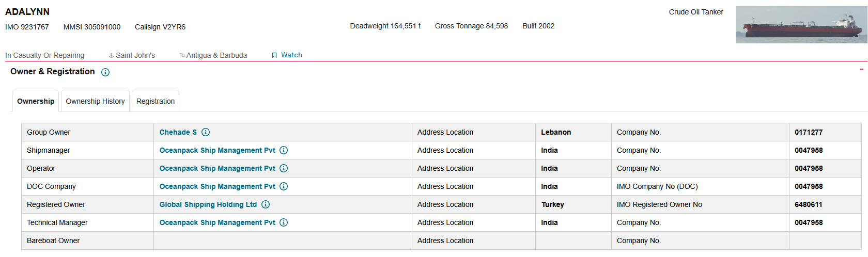Click info icon beside Global Shipping Holding Ltd

pyautogui.click(x=266, y=204)
